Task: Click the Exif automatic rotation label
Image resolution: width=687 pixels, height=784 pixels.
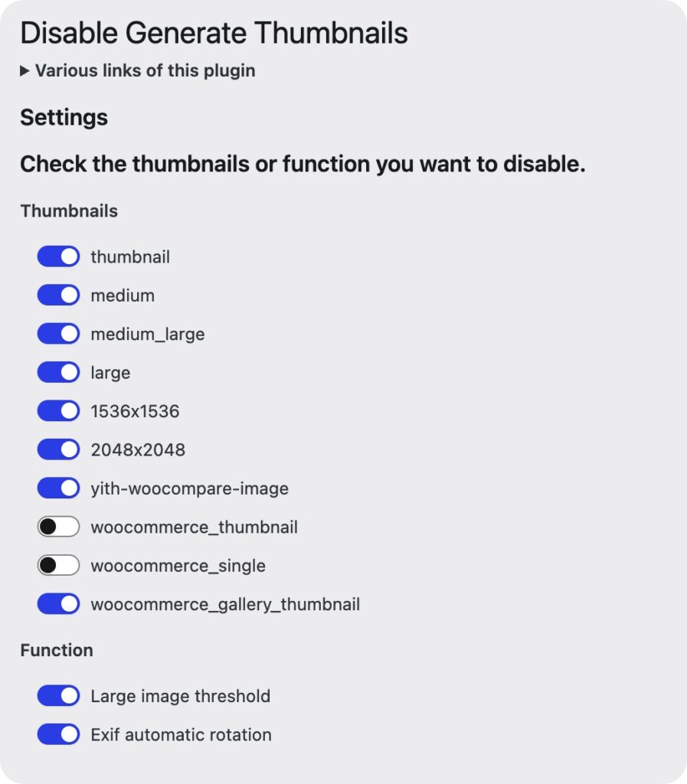Action: pos(181,735)
